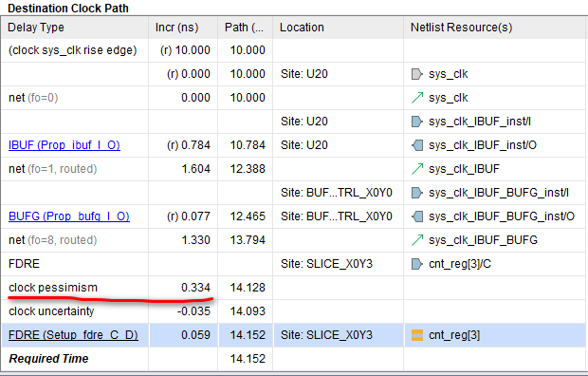Click the sys_clk_IBUF_BUFG_inst/O output pin icon

tap(417, 216)
